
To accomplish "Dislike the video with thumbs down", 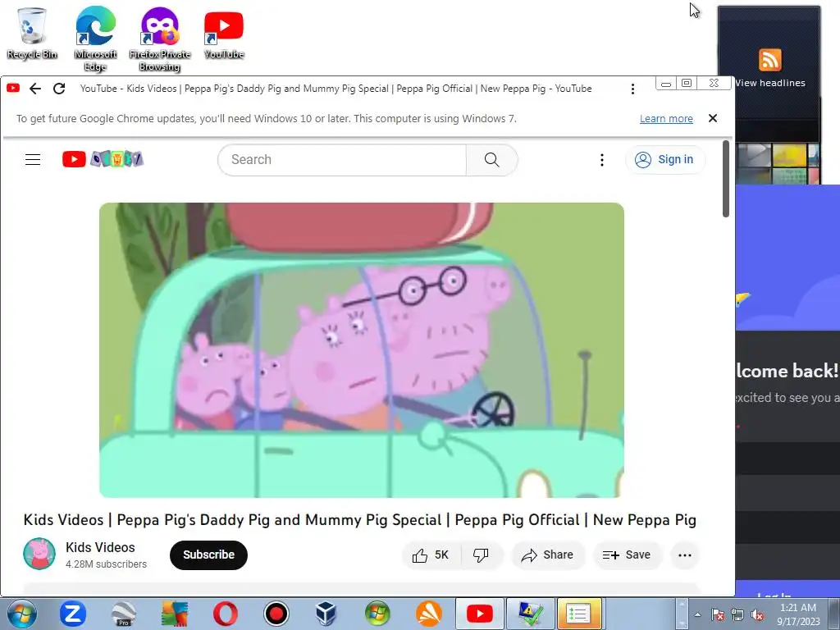I will [481, 555].
